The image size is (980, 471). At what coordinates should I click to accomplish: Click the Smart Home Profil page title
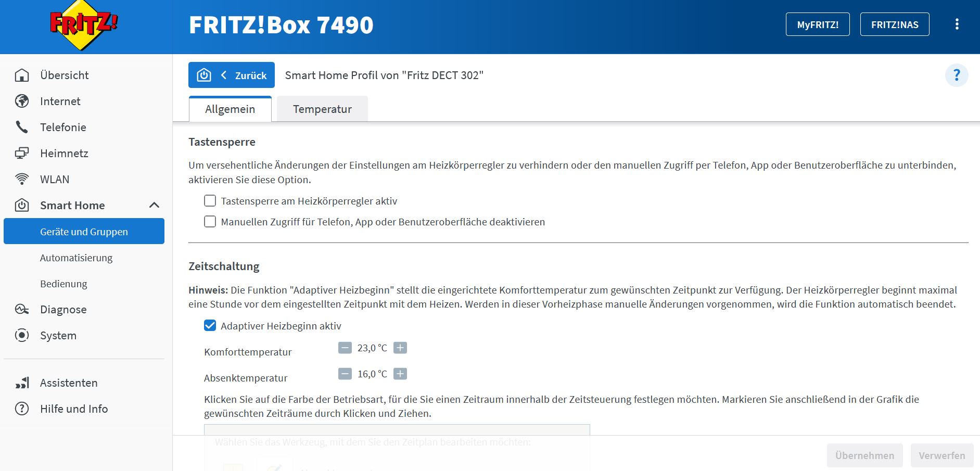click(384, 75)
